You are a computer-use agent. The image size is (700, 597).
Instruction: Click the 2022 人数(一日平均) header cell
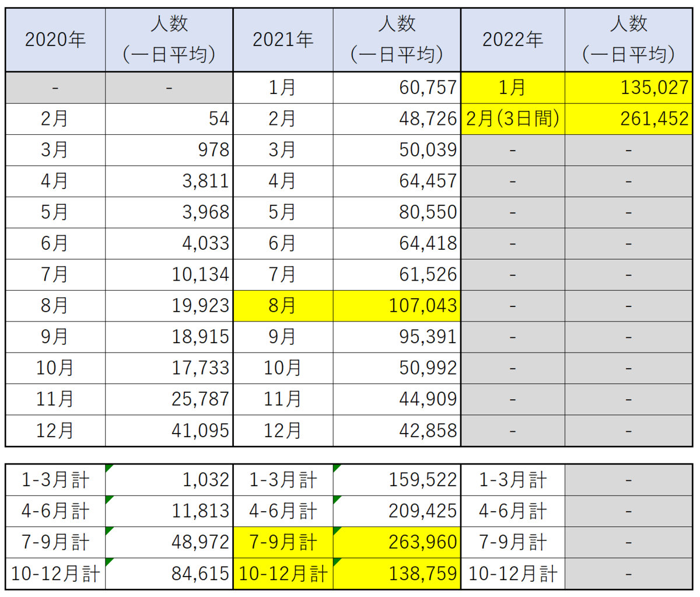629,40
